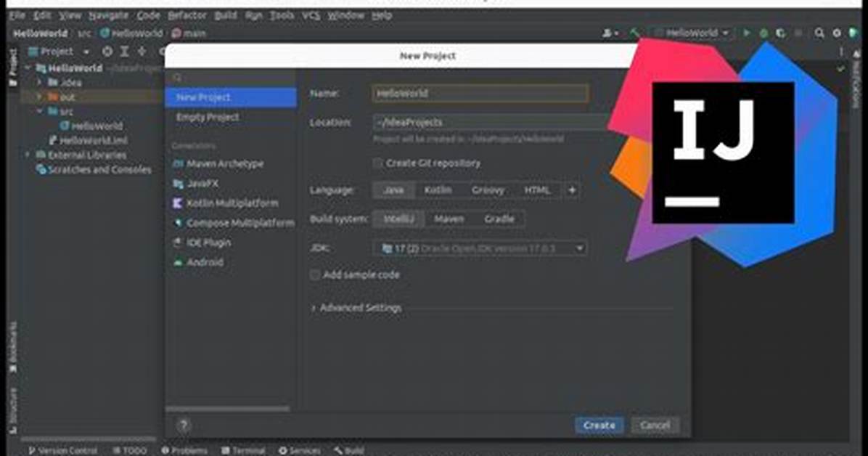Select HTML as the language

point(537,190)
